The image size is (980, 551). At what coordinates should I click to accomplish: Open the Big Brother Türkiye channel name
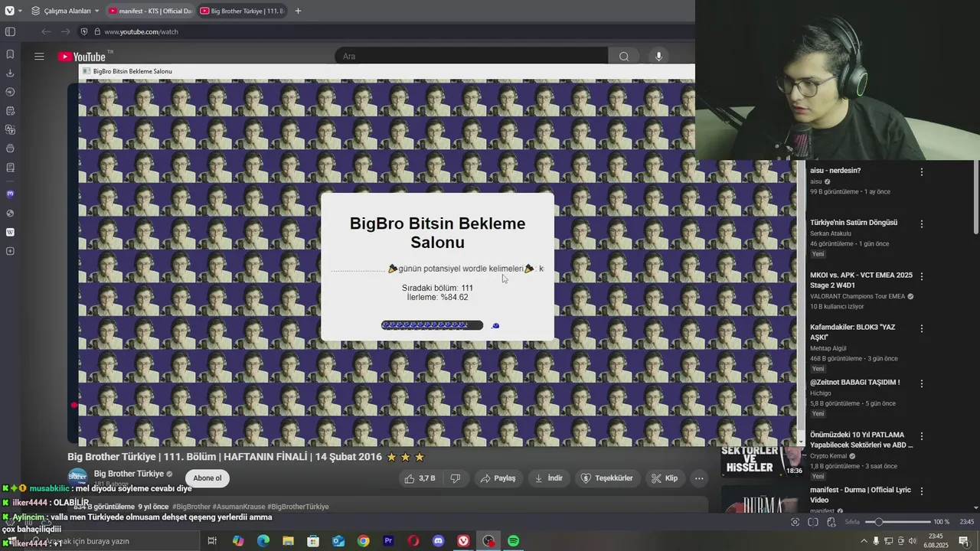pyautogui.click(x=129, y=474)
